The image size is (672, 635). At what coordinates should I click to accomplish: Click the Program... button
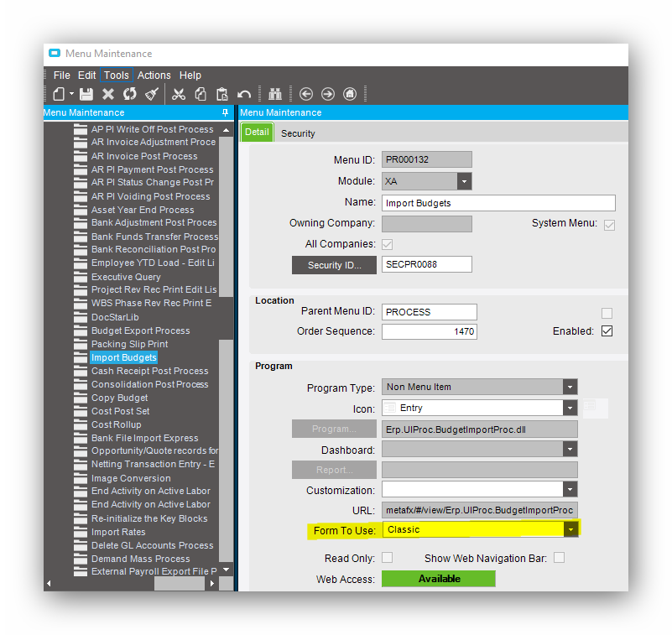click(x=334, y=429)
